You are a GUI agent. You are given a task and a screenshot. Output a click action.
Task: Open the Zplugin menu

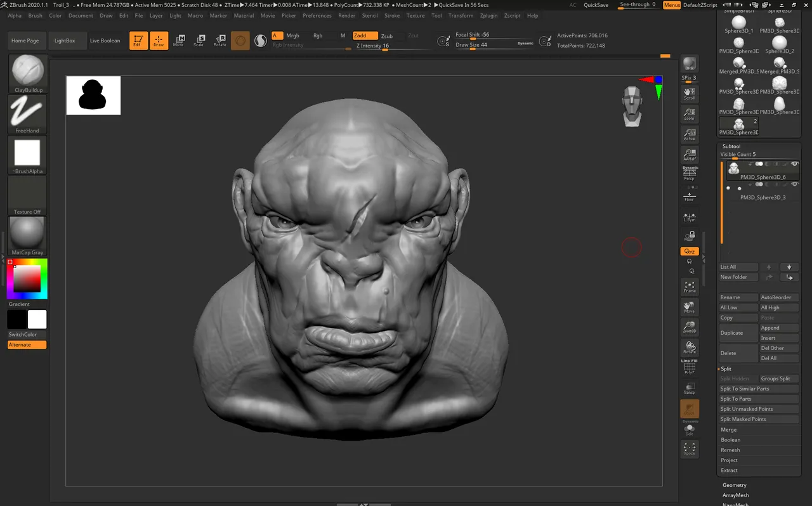488,16
